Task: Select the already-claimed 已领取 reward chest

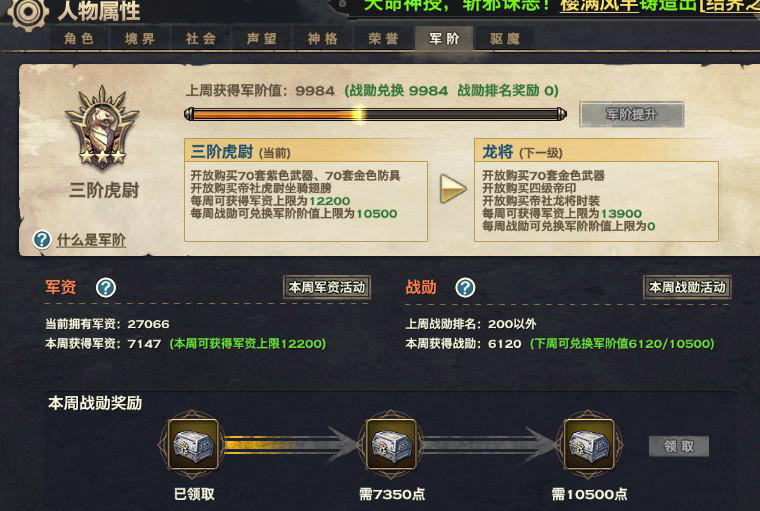Action: click(192, 445)
